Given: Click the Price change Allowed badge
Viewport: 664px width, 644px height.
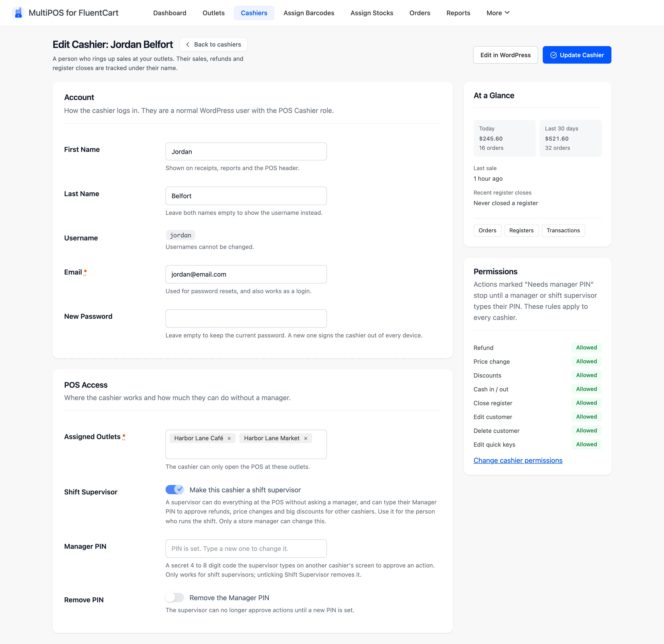Looking at the screenshot, I should (x=587, y=361).
